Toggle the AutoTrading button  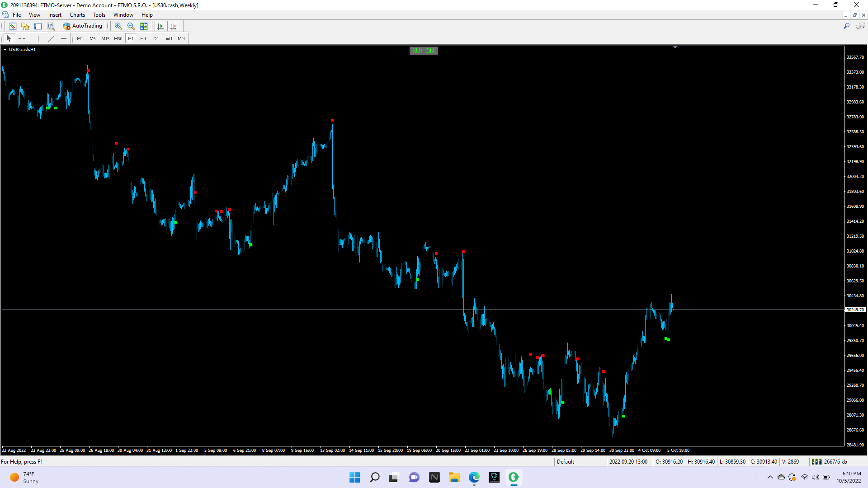point(83,26)
